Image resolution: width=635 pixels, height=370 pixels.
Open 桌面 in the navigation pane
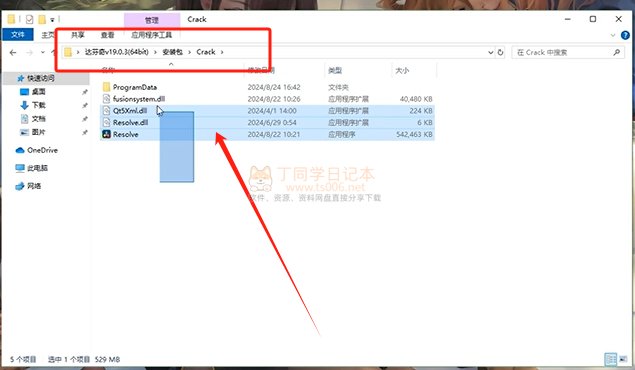pyautogui.click(x=39, y=92)
